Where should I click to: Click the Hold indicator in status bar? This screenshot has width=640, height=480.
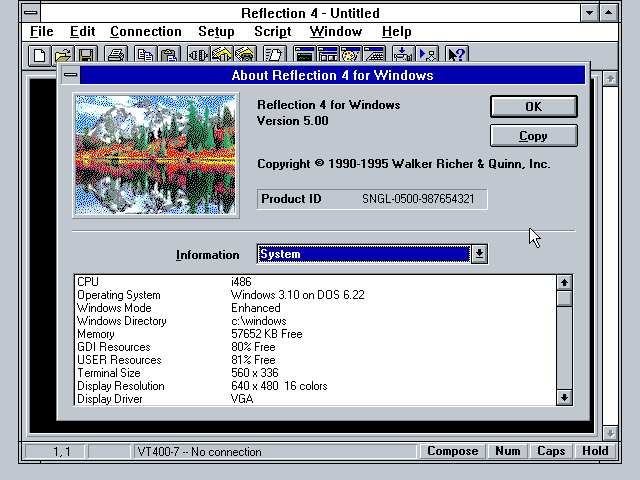[595, 451]
